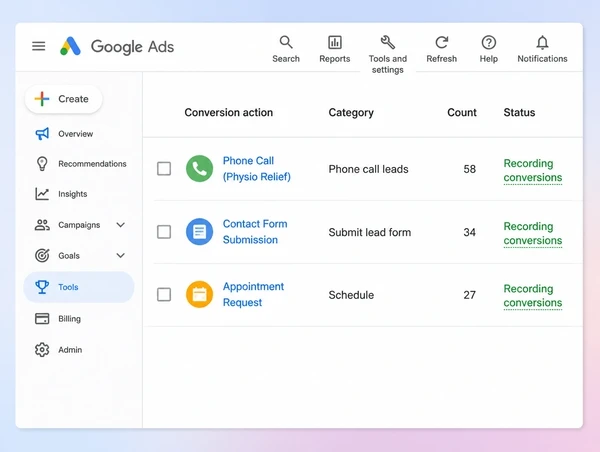Image resolution: width=600 pixels, height=452 pixels.
Task: Open the Goals sidebar label
Action: (69, 255)
